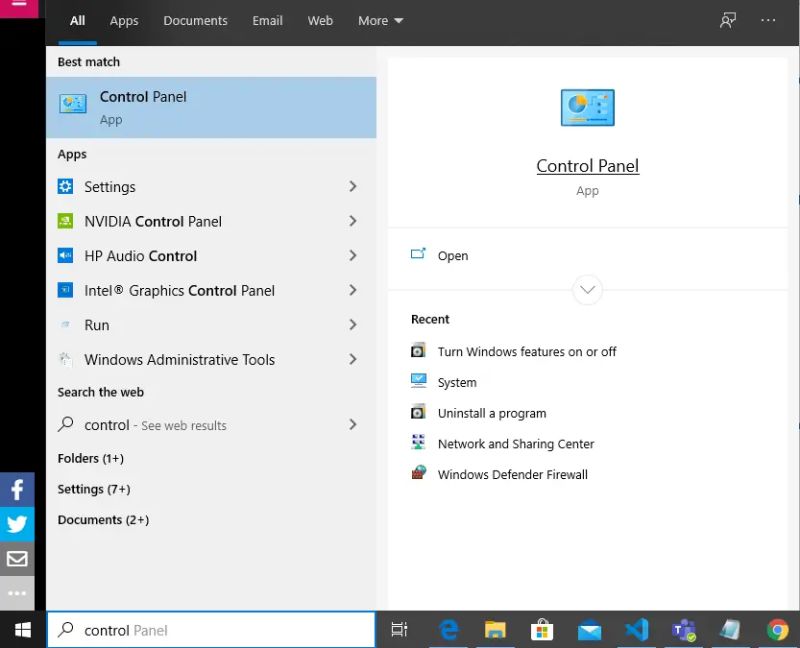The height and width of the screenshot is (648, 800).
Task: Expand the Settings (7+) results section
Action: pos(94,489)
